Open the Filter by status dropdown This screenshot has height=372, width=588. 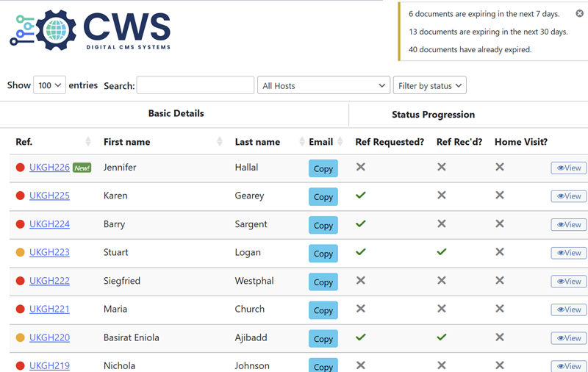click(430, 85)
